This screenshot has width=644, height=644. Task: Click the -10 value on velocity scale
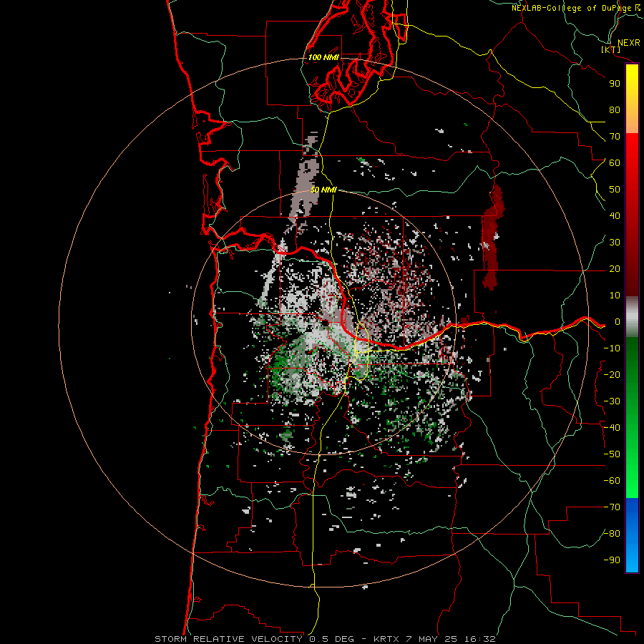tap(612, 348)
